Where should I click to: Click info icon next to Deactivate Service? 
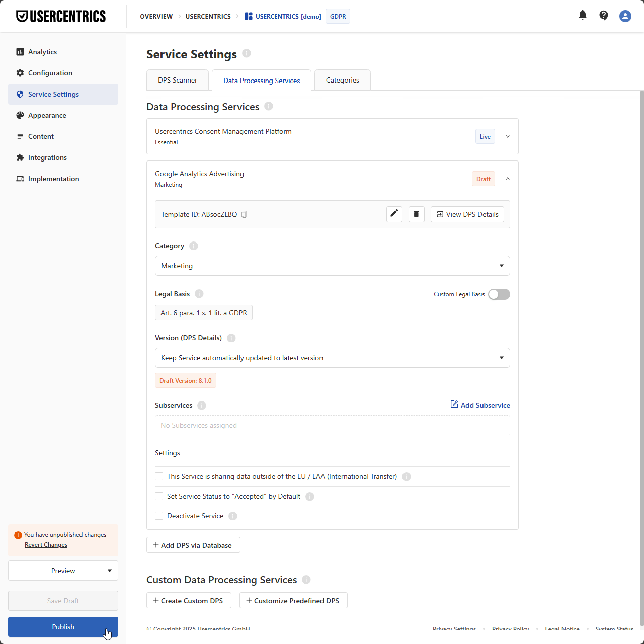[233, 516]
